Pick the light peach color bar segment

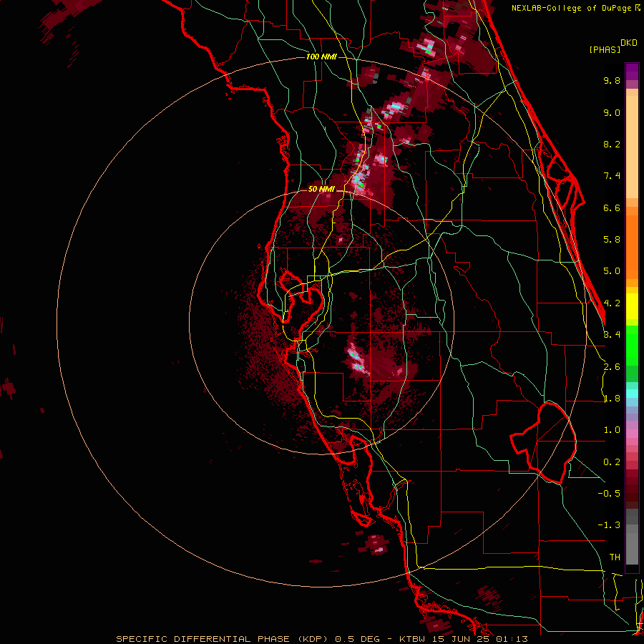tap(632, 147)
